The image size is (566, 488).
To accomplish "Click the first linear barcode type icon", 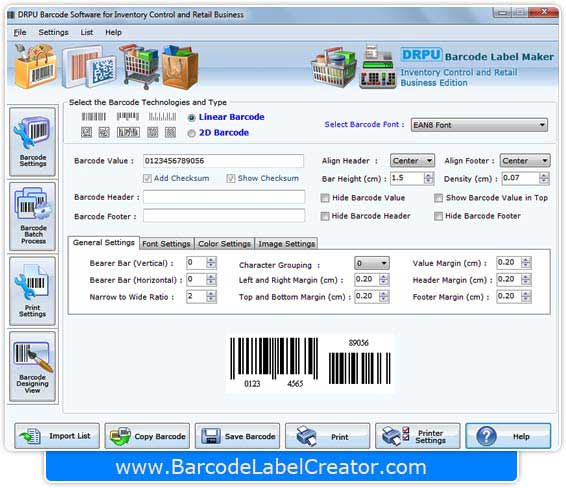I will pyautogui.click(x=93, y=117).
